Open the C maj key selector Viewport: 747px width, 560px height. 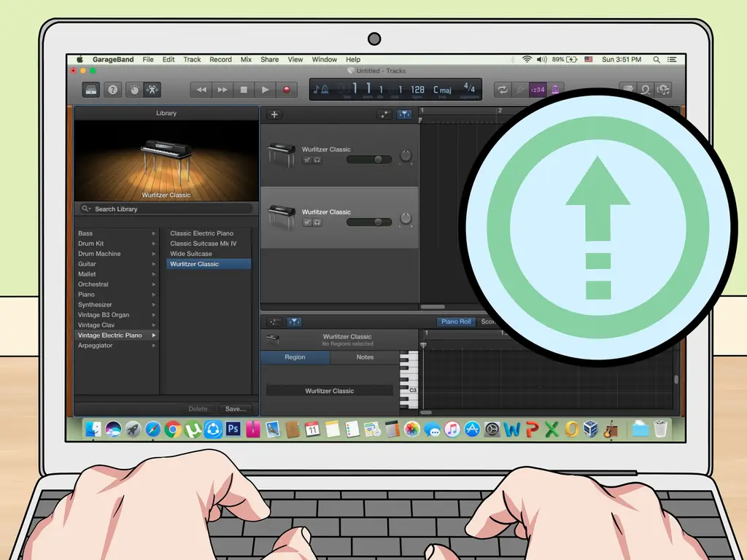442,90
